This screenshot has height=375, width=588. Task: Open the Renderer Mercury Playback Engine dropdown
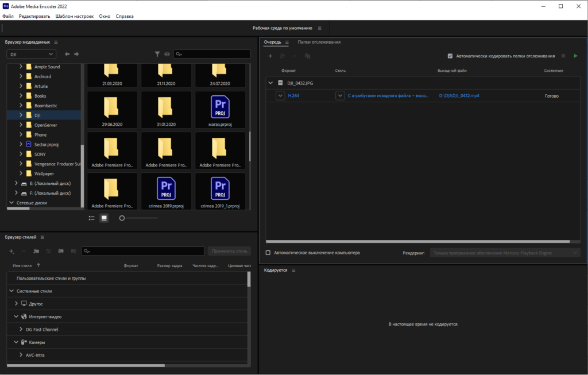(x=505, y=253)
